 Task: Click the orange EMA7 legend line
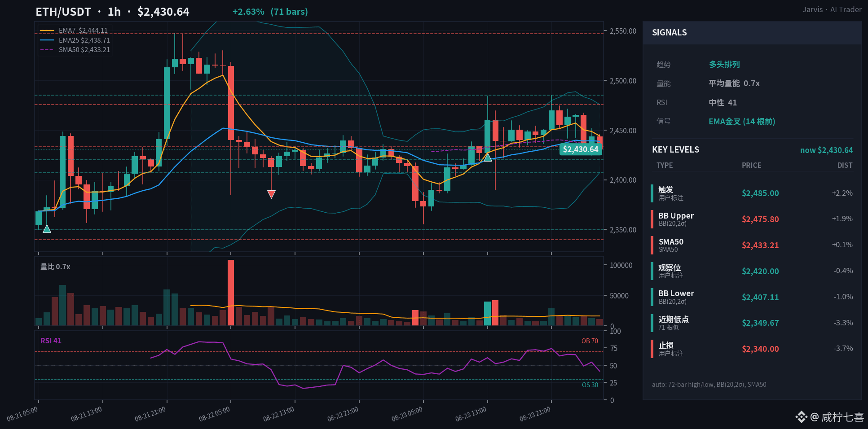point(47,31)
